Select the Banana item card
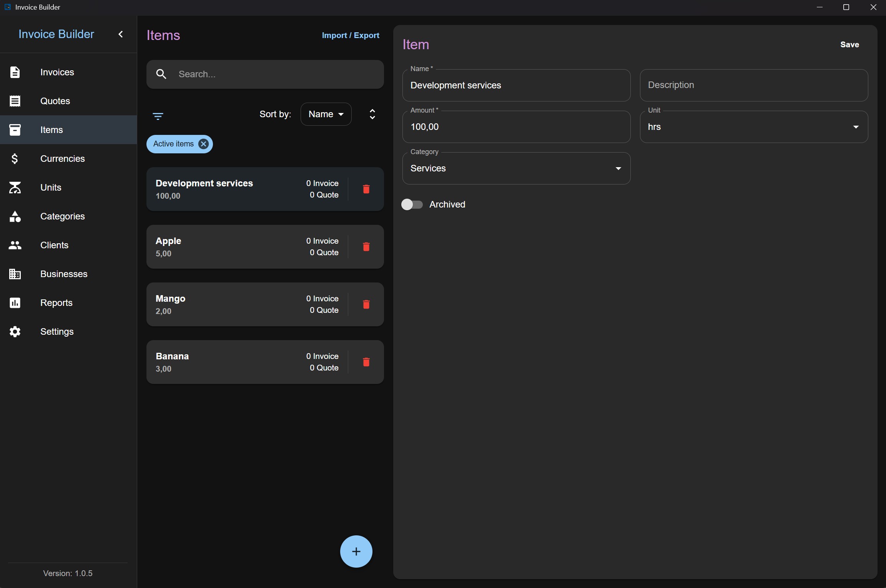 click(x=265, y=362)
